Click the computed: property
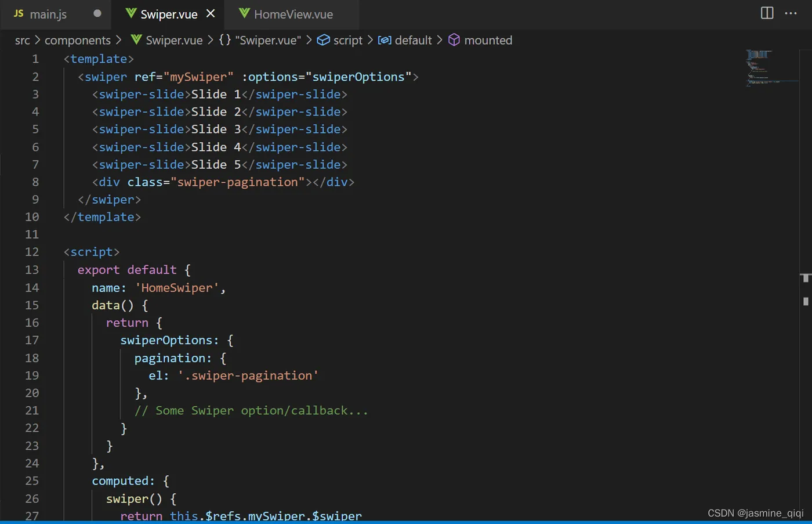Viewport: 812px width, 524px height. 123,481
